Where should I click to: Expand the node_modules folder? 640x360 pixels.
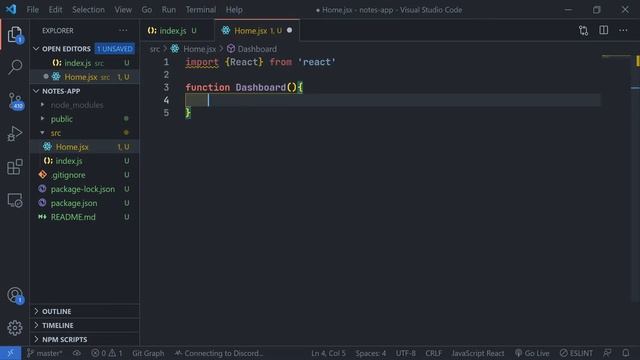[85, 105]
